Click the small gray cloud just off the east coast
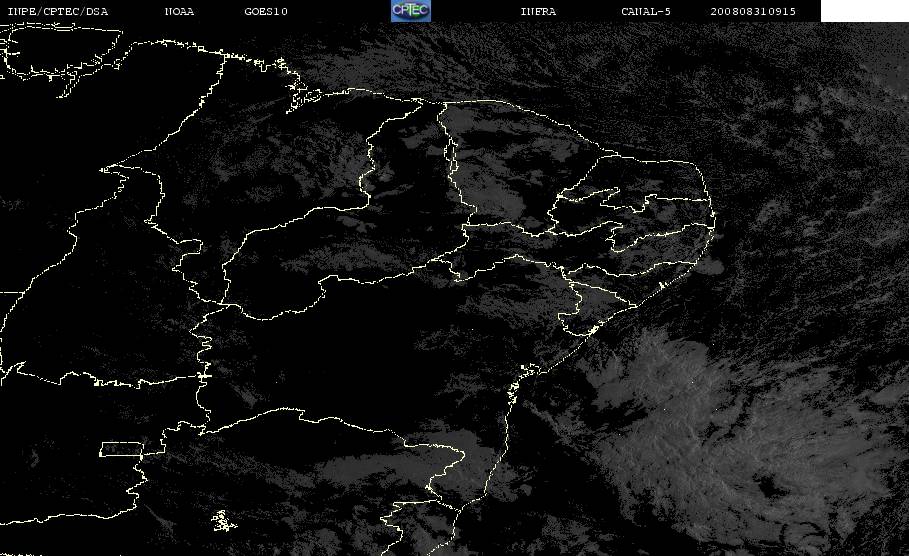 (710, 267)
